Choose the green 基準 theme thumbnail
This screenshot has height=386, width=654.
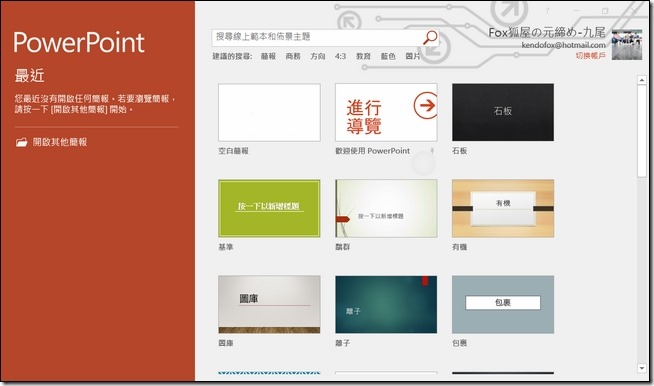click(269, 208)
